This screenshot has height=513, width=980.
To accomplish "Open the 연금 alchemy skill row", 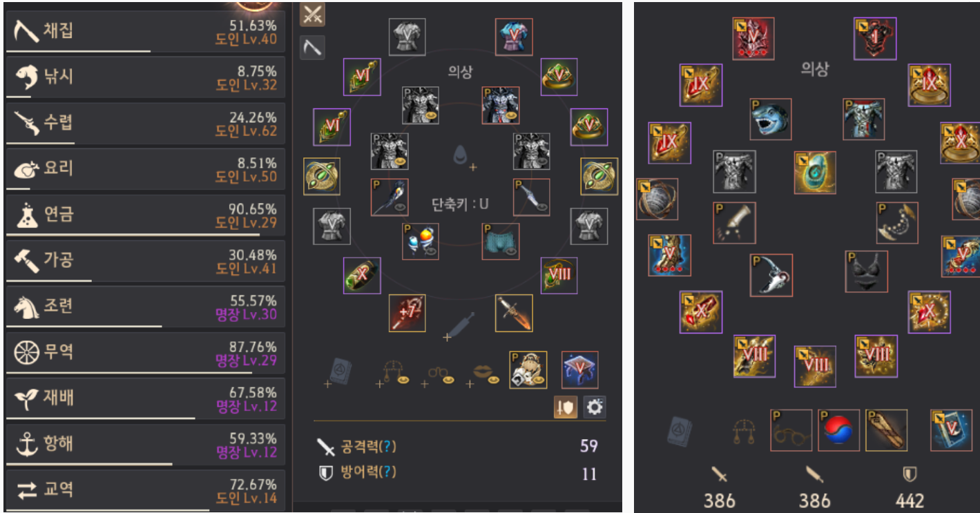I will [145, 215].
